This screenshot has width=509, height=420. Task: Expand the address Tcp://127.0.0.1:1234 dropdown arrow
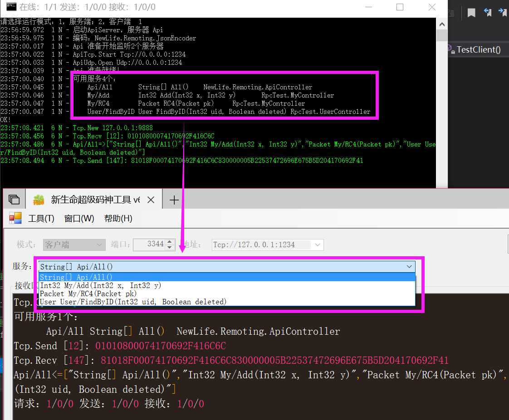318,245
